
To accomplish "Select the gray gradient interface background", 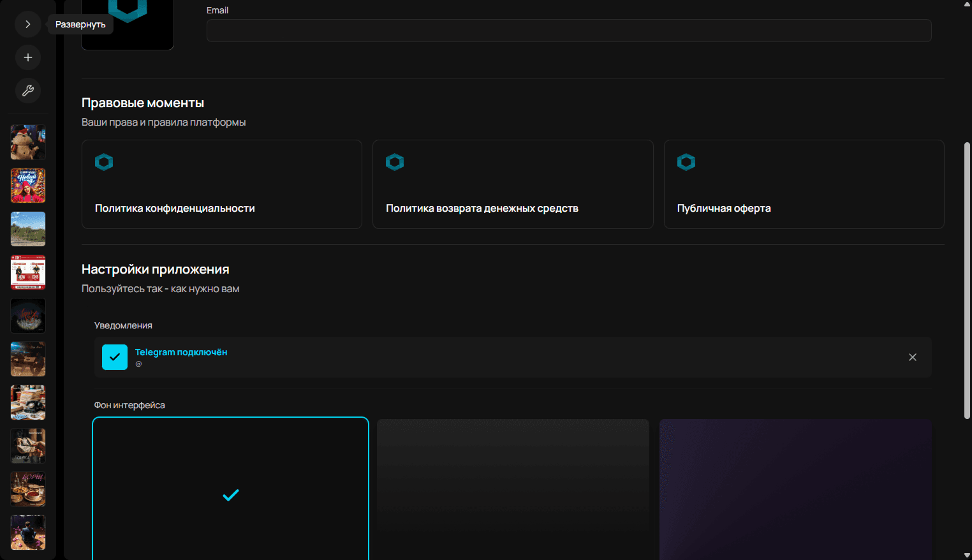I will coord(513,489).
